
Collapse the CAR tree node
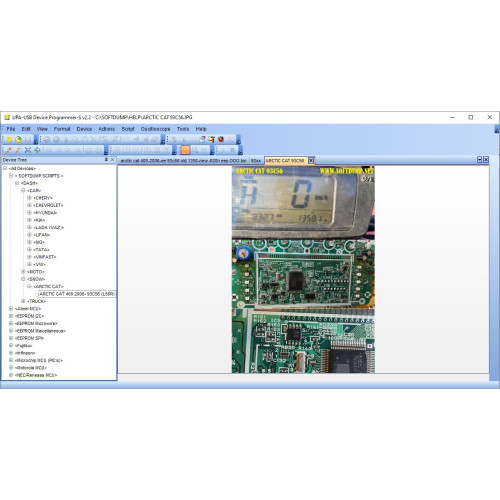(23, 190)
